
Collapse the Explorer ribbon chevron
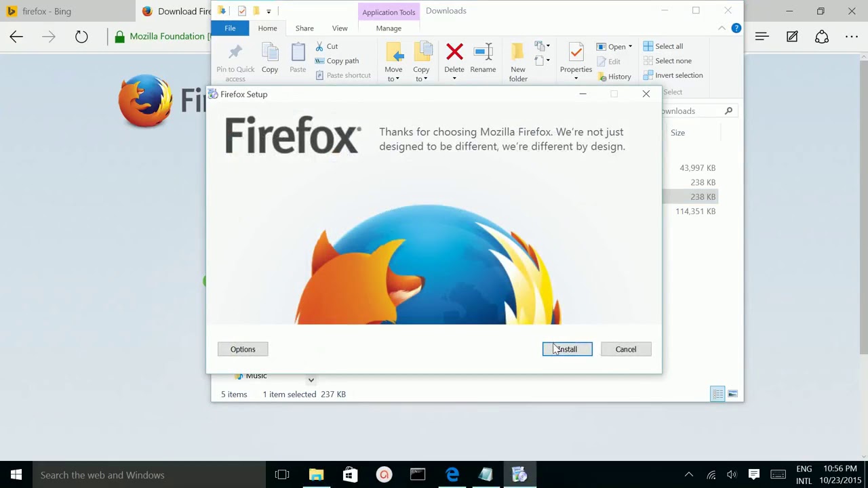click(722, 28)
